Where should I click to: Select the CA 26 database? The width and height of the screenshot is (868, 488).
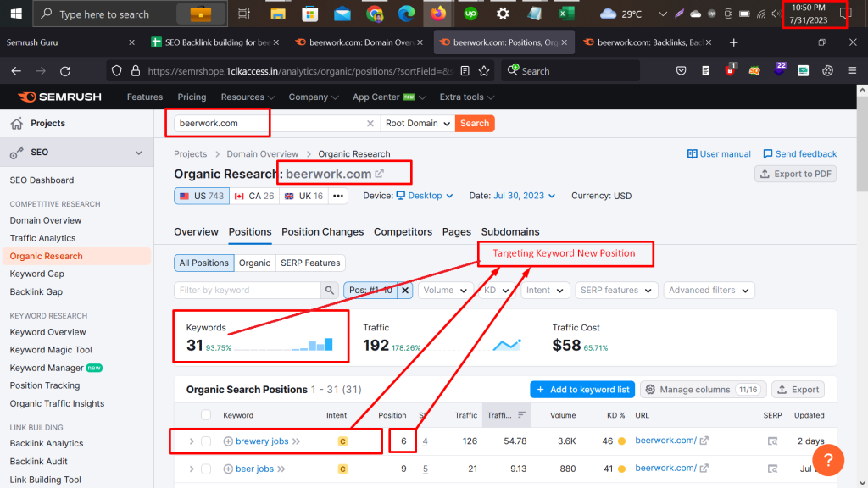(x=254, y=196)
